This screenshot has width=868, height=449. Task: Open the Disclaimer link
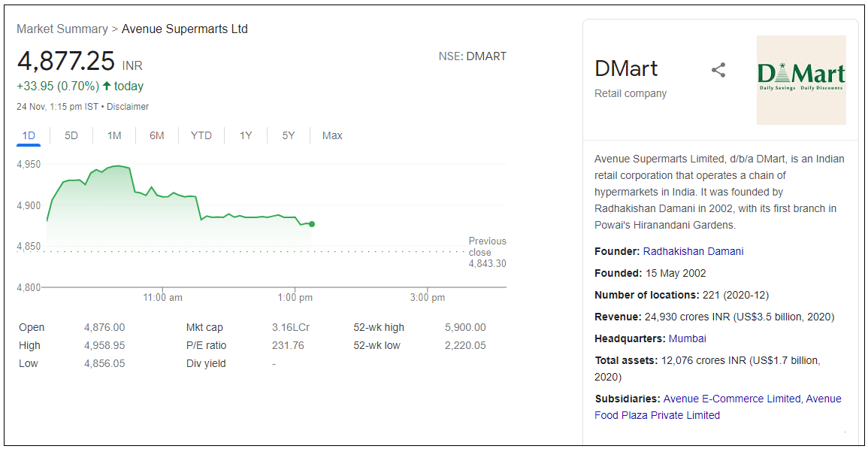pos(129,107)
